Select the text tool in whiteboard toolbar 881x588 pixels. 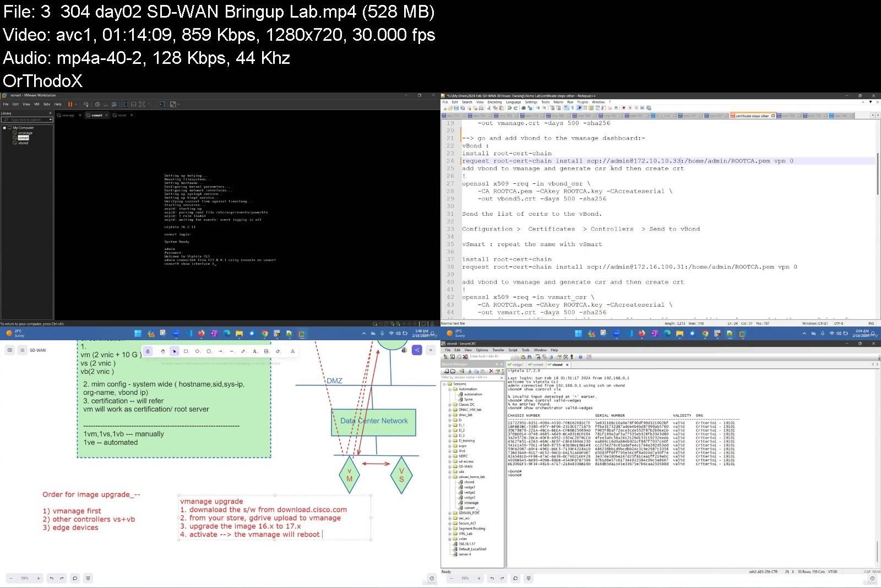tap(254, 351)
